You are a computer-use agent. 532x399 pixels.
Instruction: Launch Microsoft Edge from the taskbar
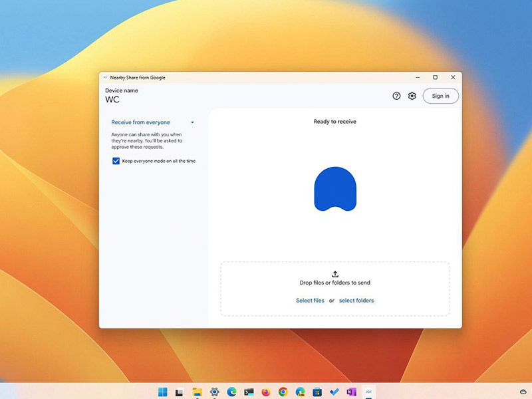[231, 392]
